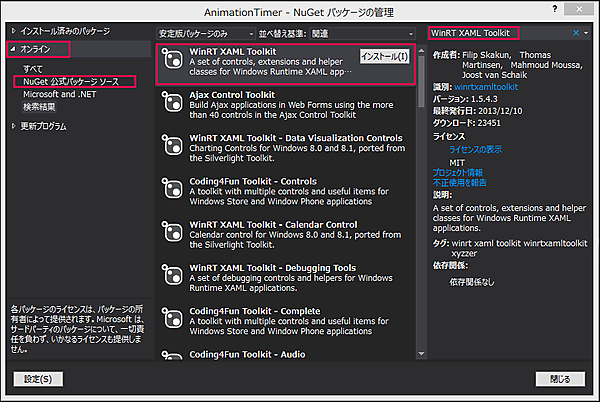Open the help question mark button
The width and height of the screenshot is (600, 402).
point(555,9)
